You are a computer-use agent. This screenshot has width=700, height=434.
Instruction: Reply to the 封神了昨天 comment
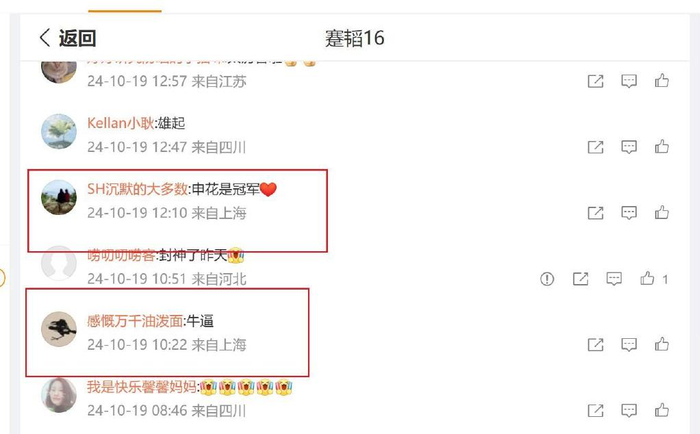coord(614,279)
